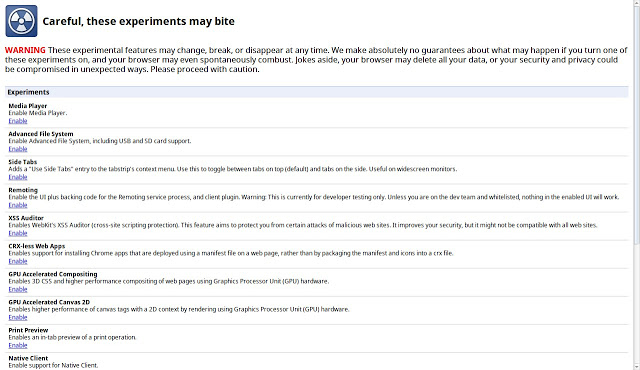Enable GPU Accelerated Compositing experiment
640x370 pixels.
tap(18, 290)
